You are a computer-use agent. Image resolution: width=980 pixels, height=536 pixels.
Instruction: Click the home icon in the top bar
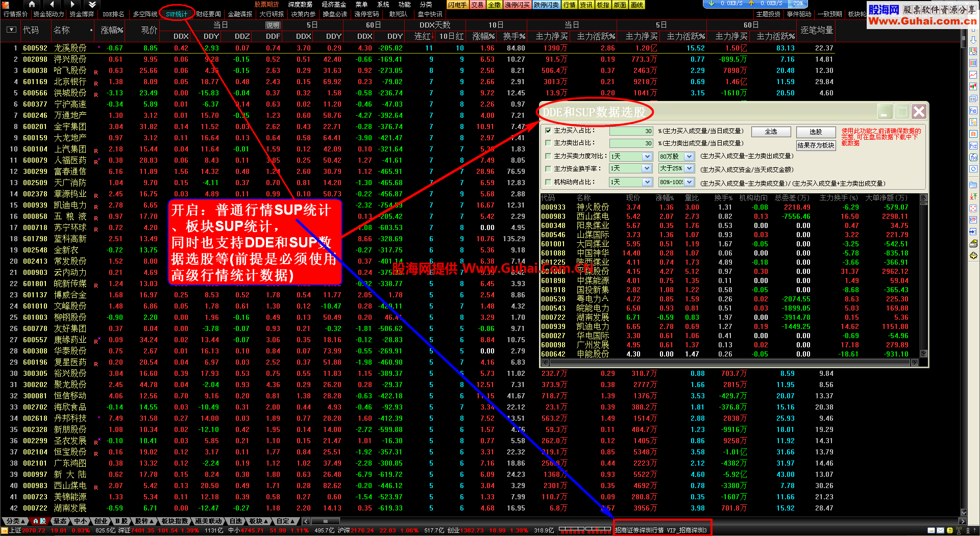coord(32,4)
